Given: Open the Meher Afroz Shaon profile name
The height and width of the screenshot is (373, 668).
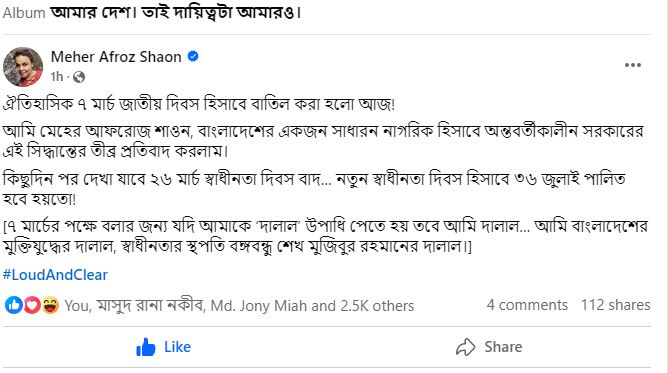Looking at the screenshot, I should [116, 57].
